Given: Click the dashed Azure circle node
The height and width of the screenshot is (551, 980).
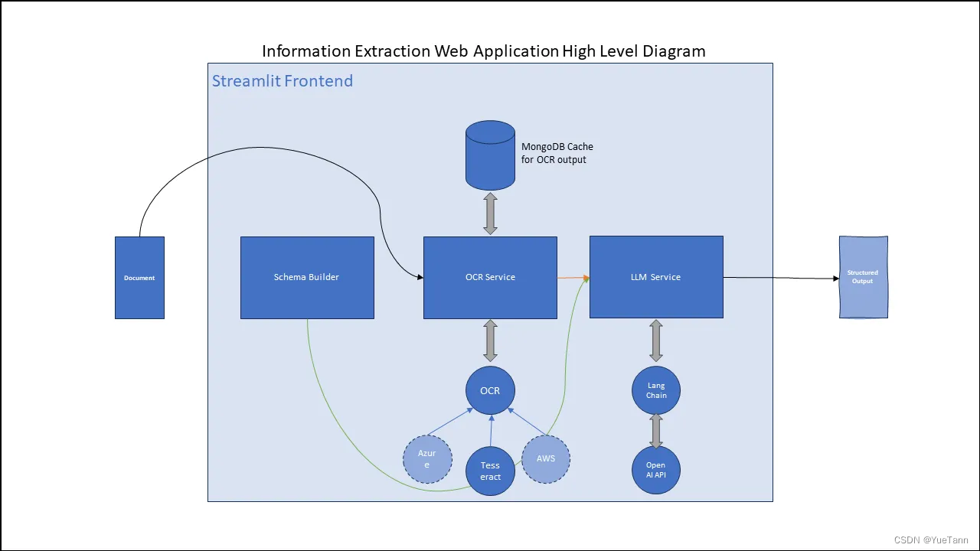Looking at the screenshot, I should [427, 459].
